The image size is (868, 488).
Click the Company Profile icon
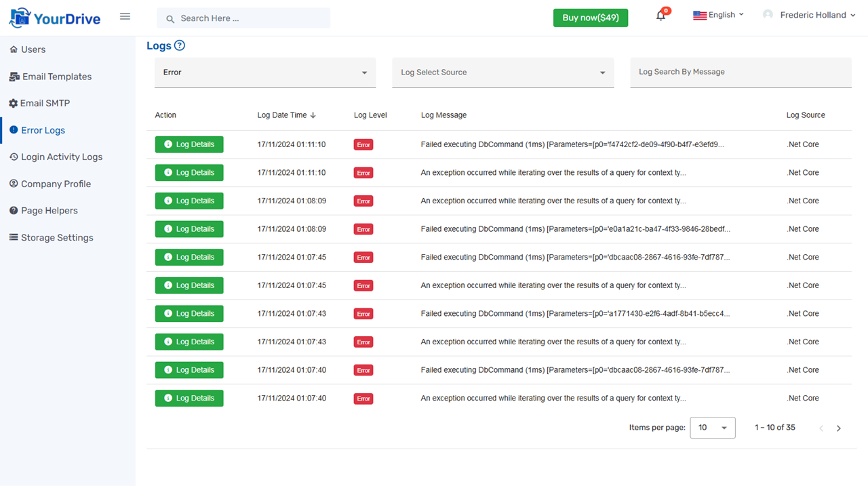coord(14,184)
